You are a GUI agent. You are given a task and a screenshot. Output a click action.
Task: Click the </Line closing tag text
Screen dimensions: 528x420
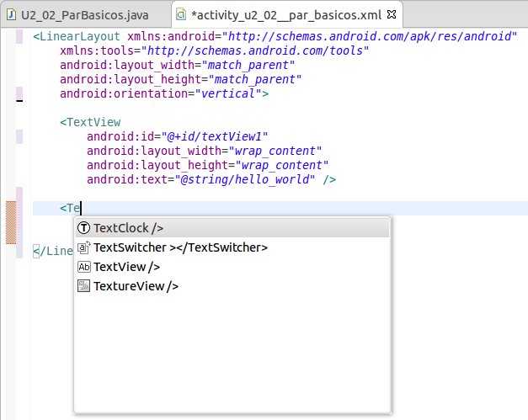(x=53, y=251)
